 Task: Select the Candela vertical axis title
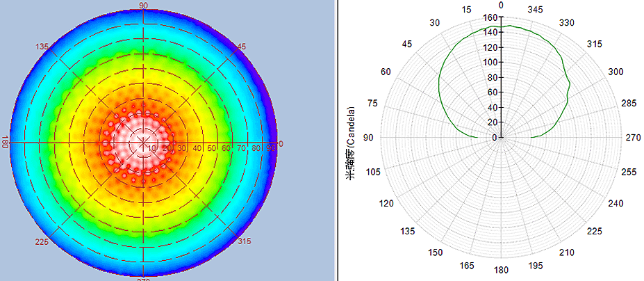352,143
